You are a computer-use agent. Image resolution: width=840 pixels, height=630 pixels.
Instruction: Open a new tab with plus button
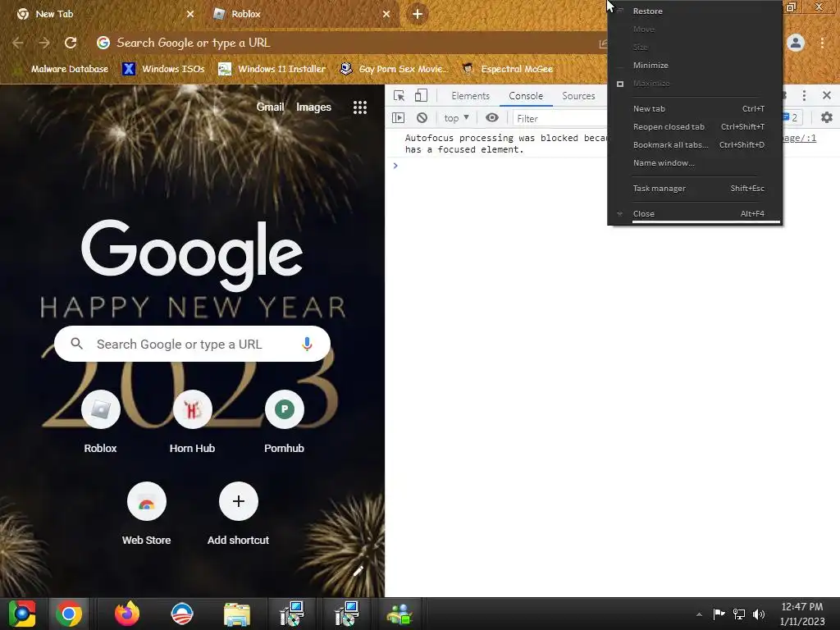418,14
